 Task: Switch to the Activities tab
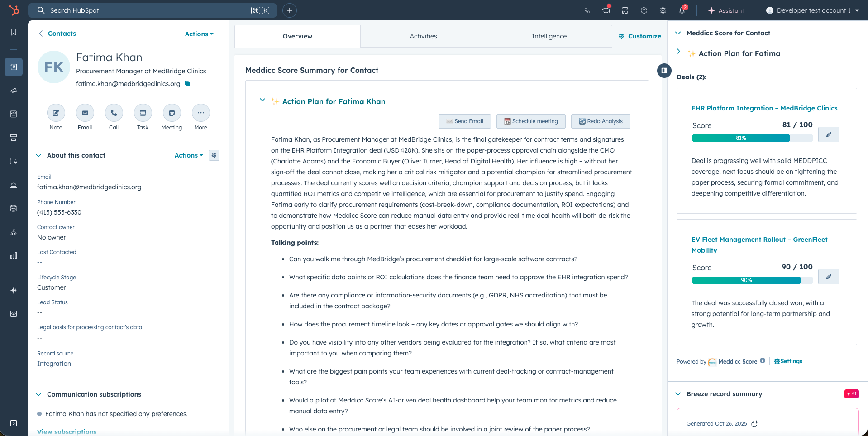423,36
